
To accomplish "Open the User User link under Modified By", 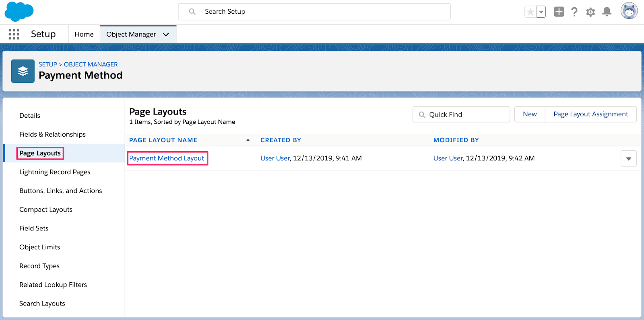I will coord(448,158).
